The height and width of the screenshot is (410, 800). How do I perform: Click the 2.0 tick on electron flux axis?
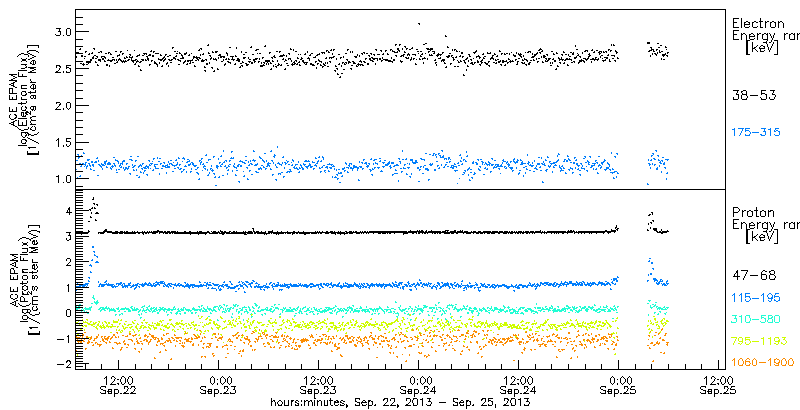pos(61,105)
